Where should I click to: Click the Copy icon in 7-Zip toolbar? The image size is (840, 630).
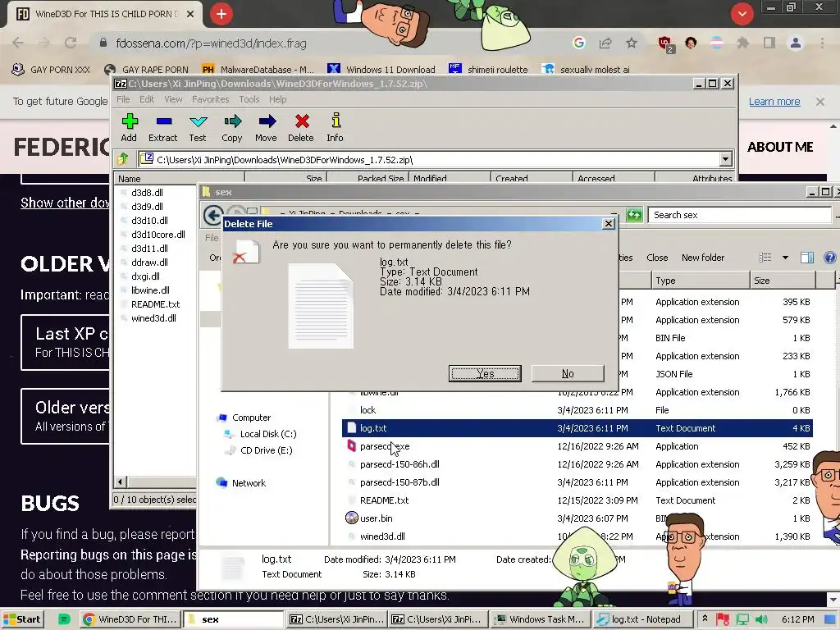pyautogui.click(x=232, y=121)
